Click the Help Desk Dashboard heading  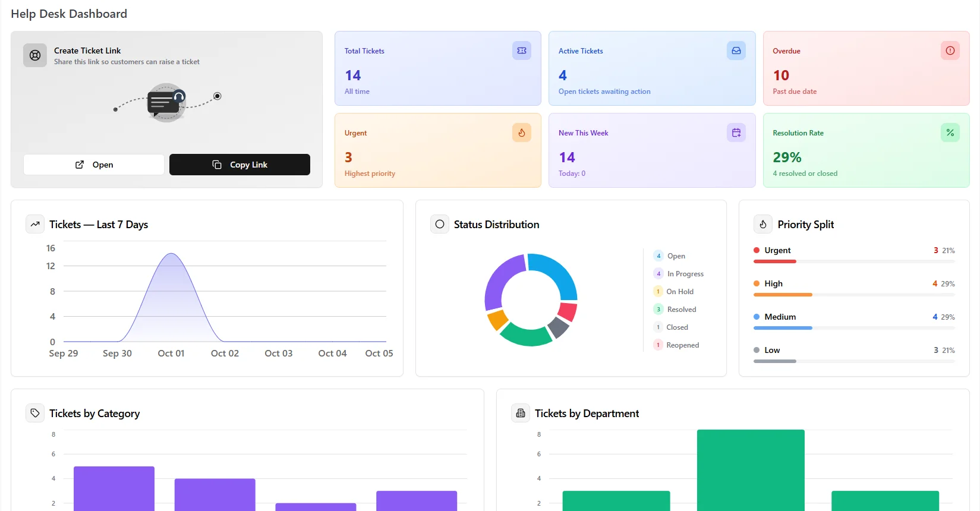point(69,14)
